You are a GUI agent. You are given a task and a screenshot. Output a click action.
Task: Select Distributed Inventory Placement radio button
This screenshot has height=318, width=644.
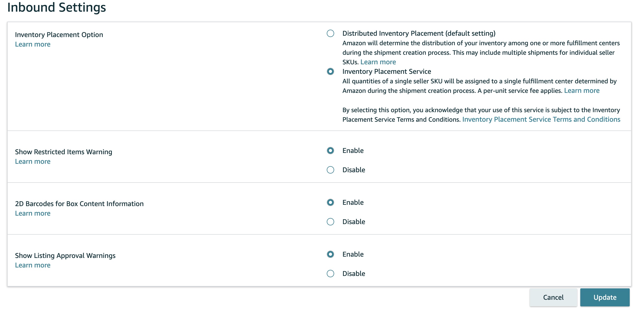(330, 33)
